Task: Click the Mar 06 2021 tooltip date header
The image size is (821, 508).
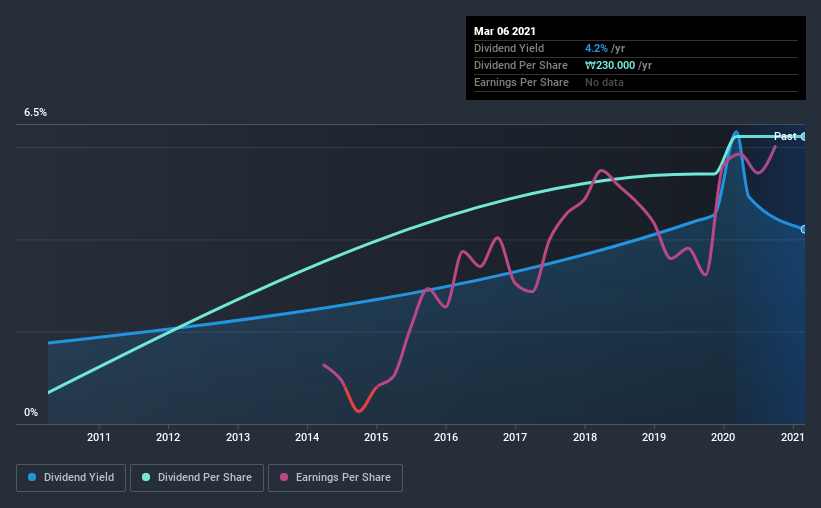Action: 505,31
